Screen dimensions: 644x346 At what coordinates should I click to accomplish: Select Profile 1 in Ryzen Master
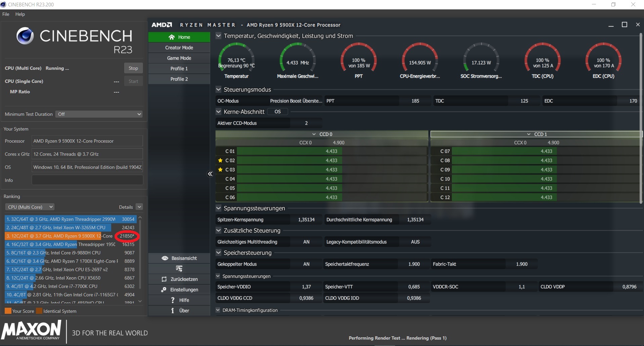coord(179,68)
